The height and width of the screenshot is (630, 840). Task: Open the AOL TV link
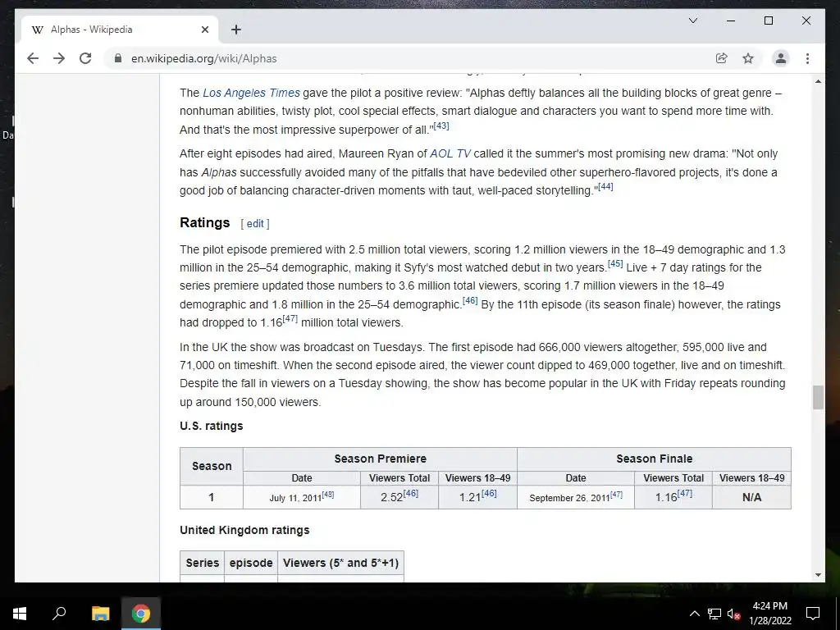pyautogui.click(x=450, y=153)
